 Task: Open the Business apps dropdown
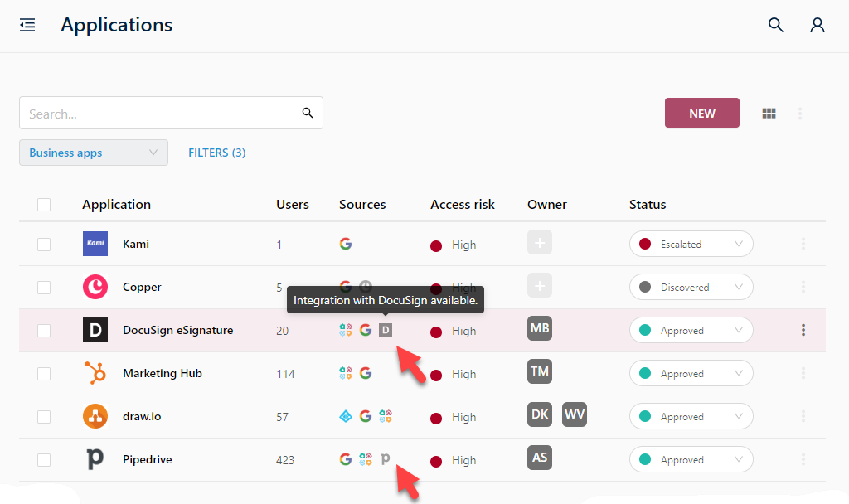click(x=94, y=153)
